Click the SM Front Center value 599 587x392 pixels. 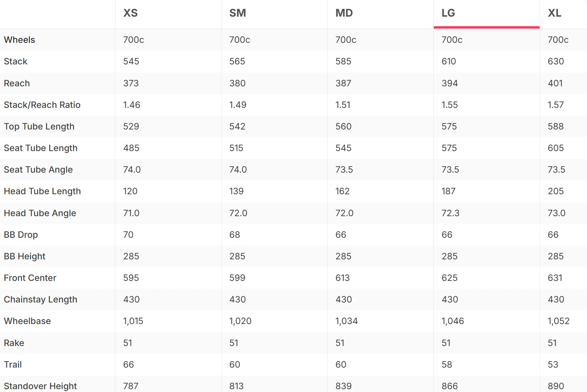[237, 278]
